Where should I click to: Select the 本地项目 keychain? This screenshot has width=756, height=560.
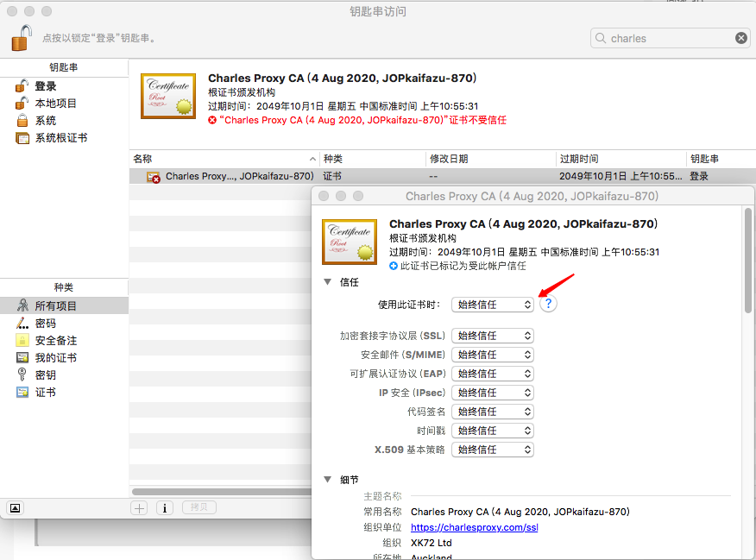tap(56, 104)
